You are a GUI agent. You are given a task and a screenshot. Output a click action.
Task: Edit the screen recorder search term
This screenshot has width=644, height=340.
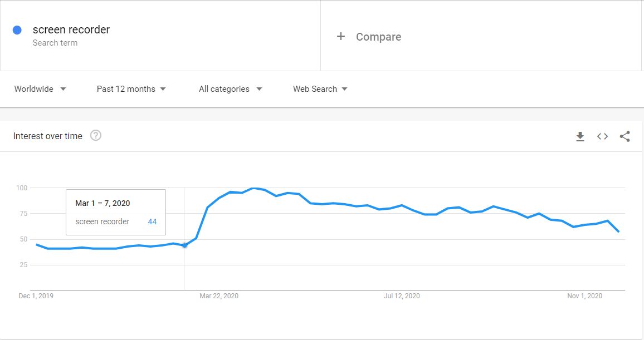pos(71,30)
